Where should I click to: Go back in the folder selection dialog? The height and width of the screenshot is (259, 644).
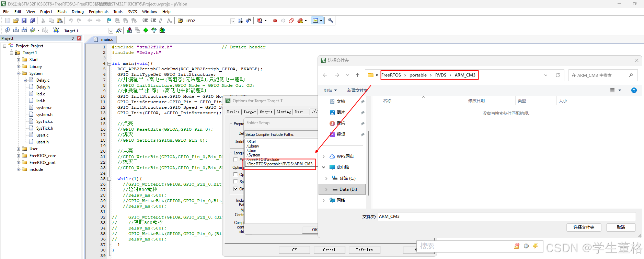point(325,75)
